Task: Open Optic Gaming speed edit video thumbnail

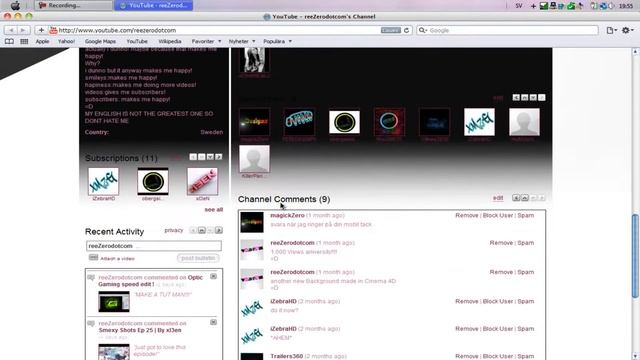Action: coord(114,302)
